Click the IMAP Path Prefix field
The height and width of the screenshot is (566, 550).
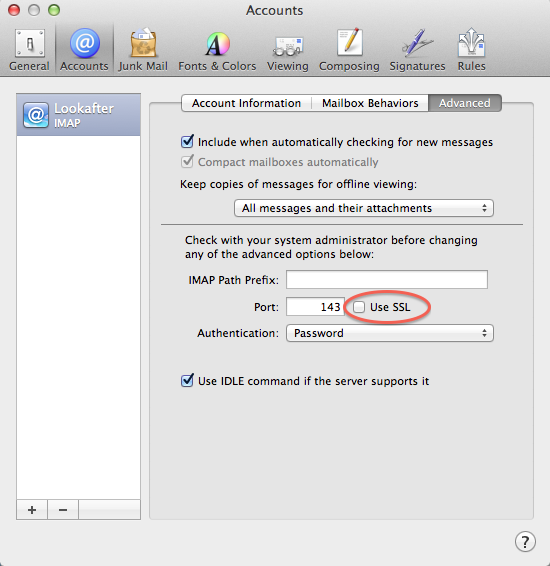(387, 279)
